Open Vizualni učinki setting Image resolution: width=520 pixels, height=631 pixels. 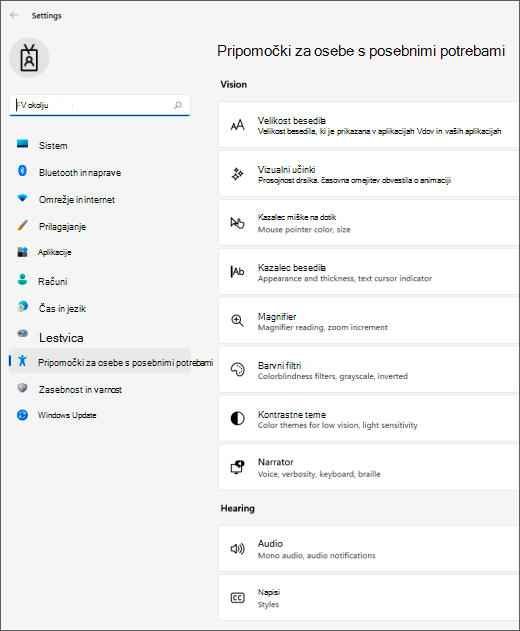click(x=369, y=174)
